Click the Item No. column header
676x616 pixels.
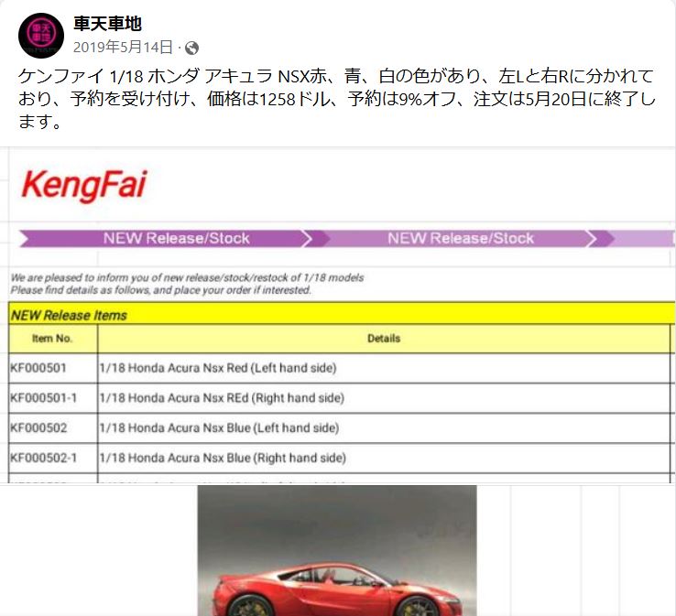52,338
